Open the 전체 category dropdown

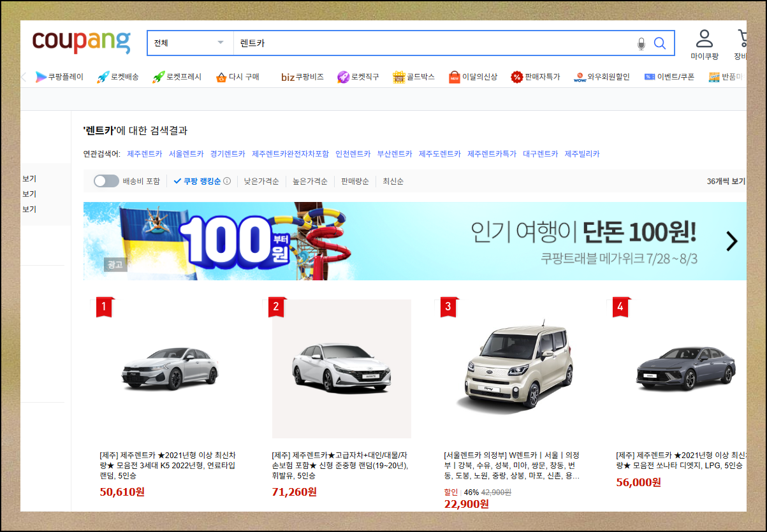(190, 43)
